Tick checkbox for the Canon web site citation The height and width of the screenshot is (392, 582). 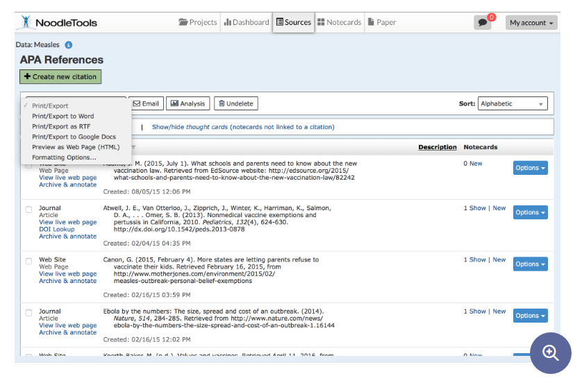tap(28, 261)
